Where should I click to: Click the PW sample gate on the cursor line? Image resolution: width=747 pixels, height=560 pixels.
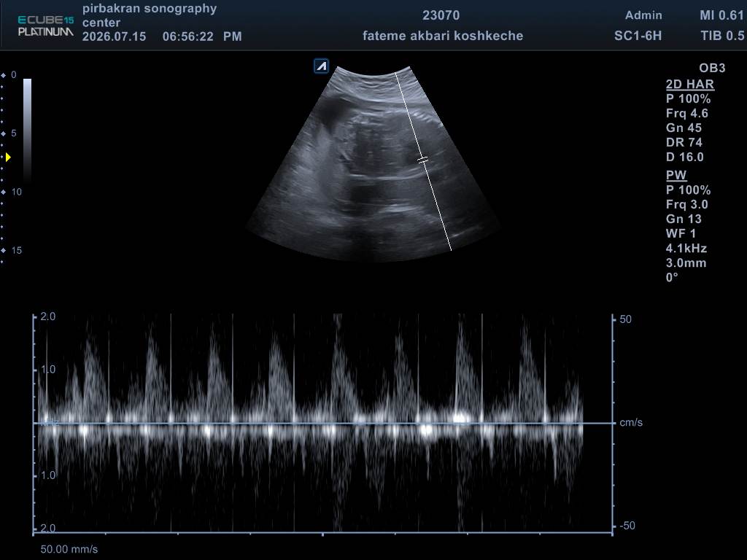(x=422, y=160)
